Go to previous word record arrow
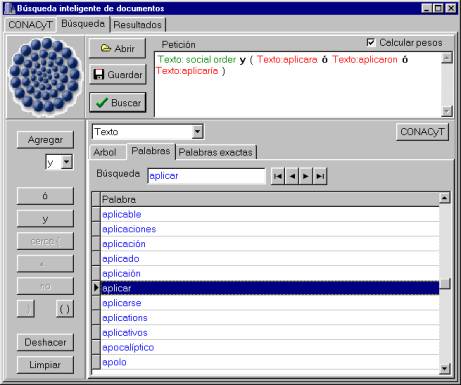461x385 pixels. (x=292, y=176)
